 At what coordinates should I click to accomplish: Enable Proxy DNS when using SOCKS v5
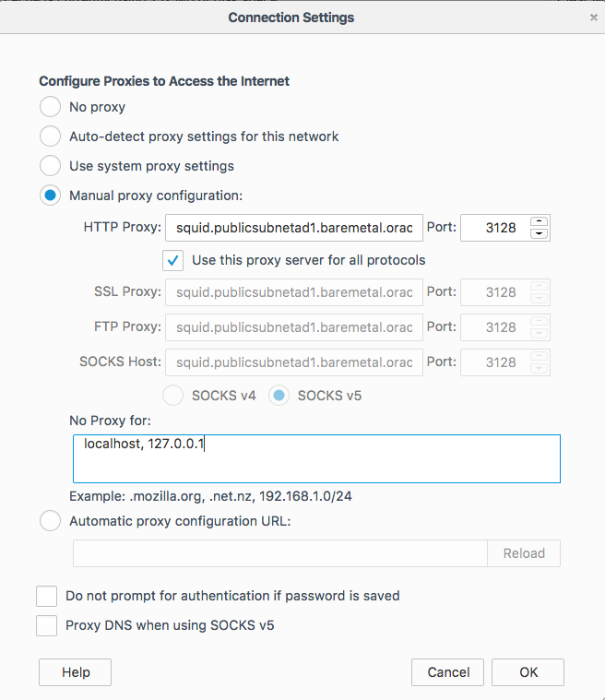pos(46,625)
